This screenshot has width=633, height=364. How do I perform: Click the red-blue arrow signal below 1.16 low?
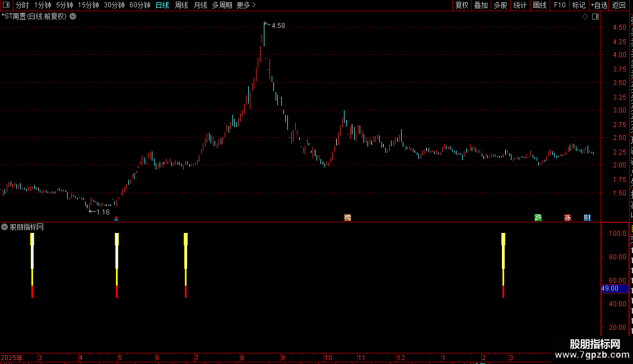click(x=117, y=219)
